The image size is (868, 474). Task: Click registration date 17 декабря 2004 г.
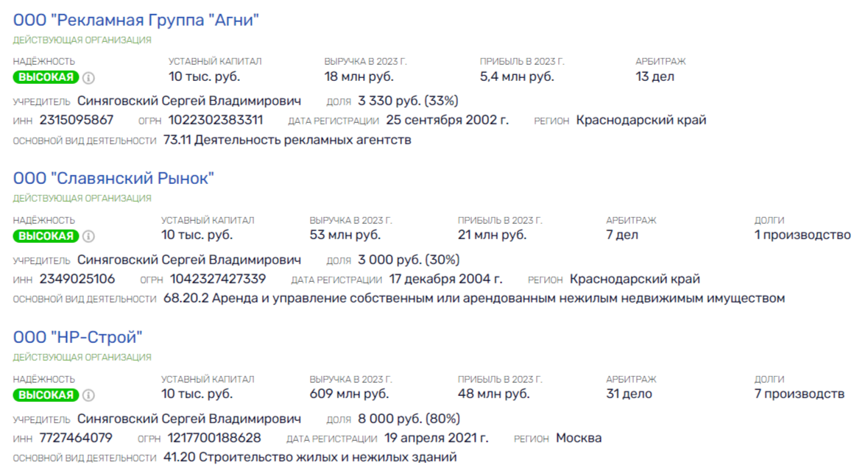(445, 279)
